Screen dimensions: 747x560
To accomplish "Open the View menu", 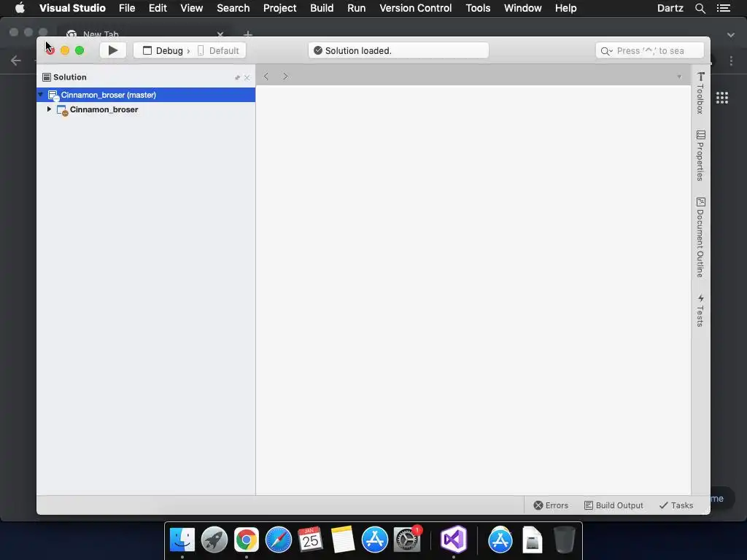I will 192,8.
